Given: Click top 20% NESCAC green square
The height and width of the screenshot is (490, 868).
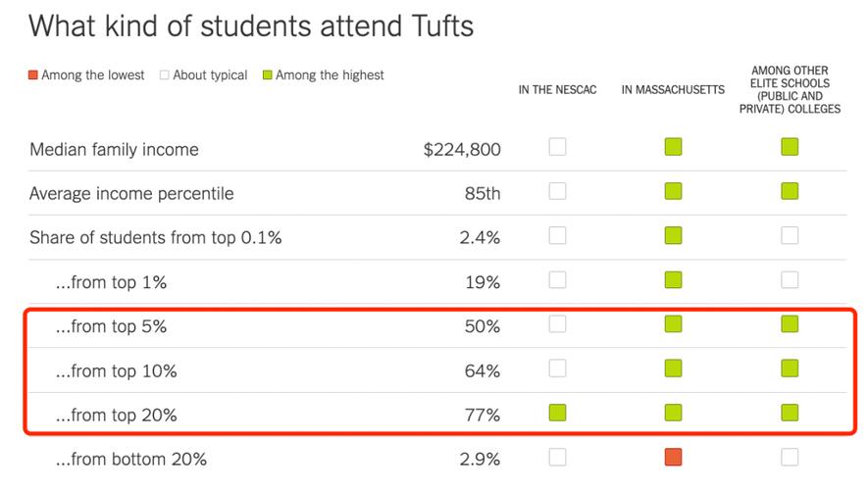Looking at the screenshot, I should pyautogui.click(x=557, y=413).
